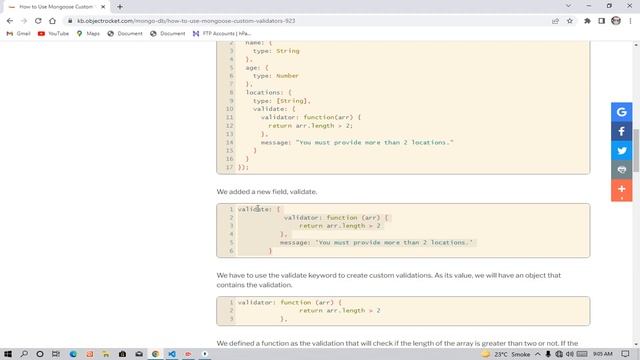This screenshot has width=640, height=360.
Task: Bookmark this page with the star
Action: coord(570,21)
